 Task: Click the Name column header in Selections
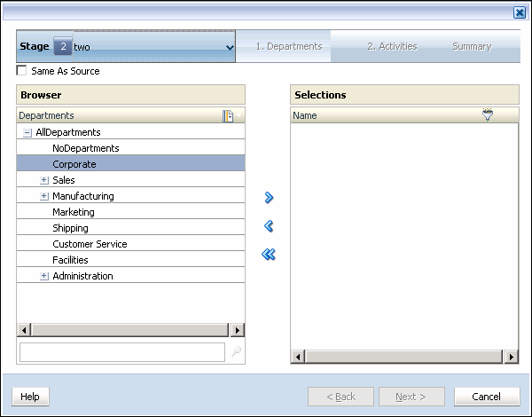pos(404,115)
